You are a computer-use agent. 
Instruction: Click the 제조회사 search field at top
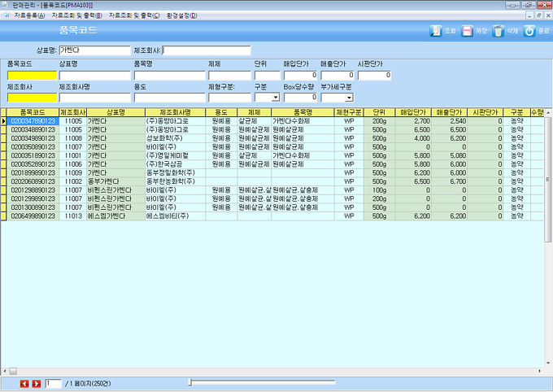click(207, 50)
